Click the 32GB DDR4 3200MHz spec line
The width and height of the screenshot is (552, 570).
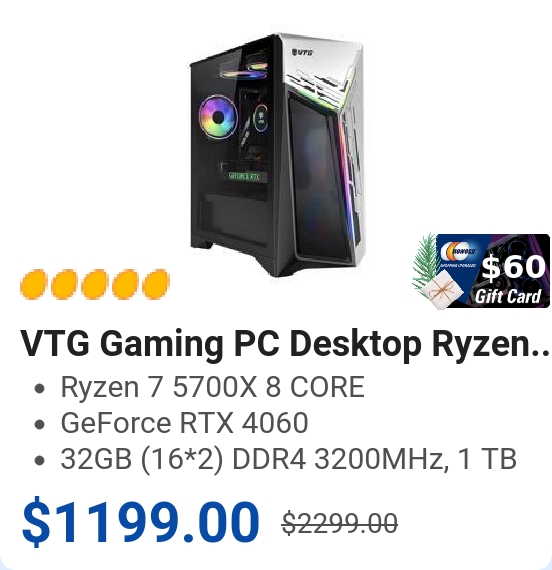click(x=288, y=459)
